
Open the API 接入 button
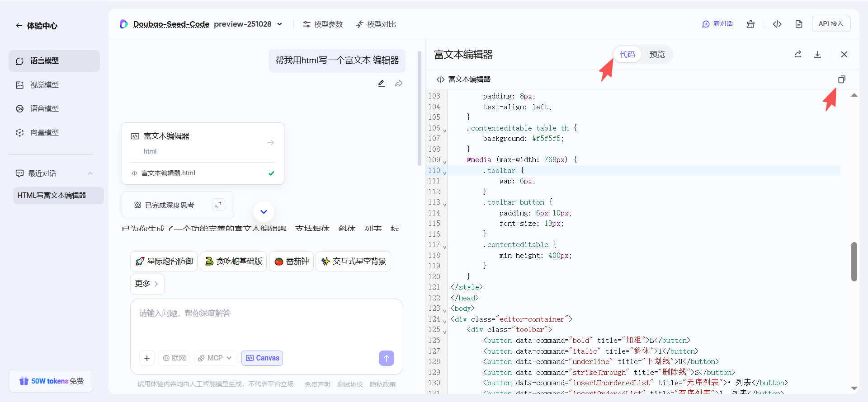click(831, 24)
